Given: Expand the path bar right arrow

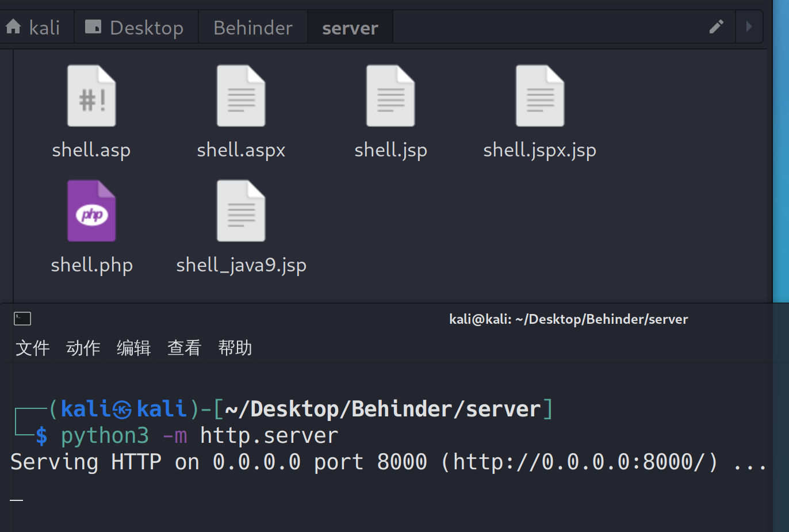Looking at the screenshot, I should click(749, 27).
